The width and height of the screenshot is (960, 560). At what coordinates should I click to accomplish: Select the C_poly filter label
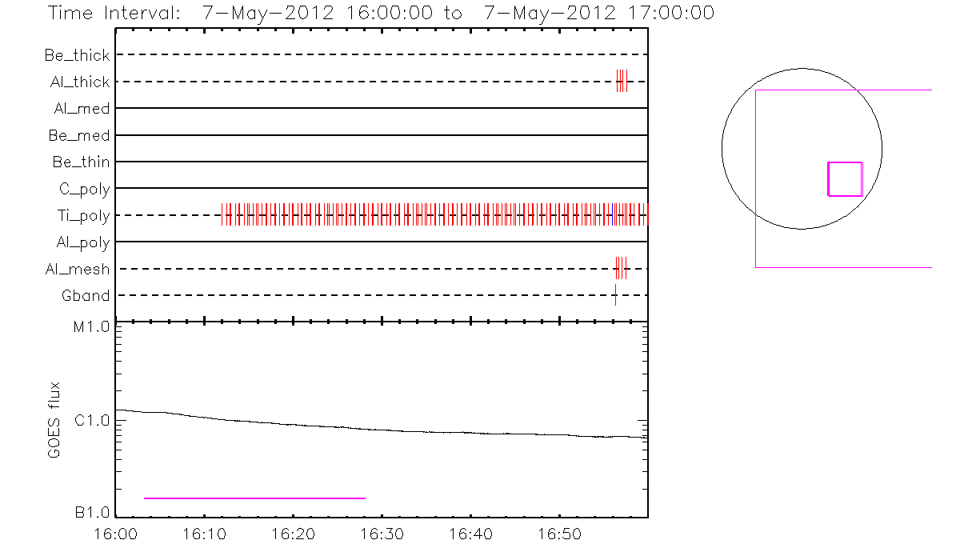click(x=84, y=189)
